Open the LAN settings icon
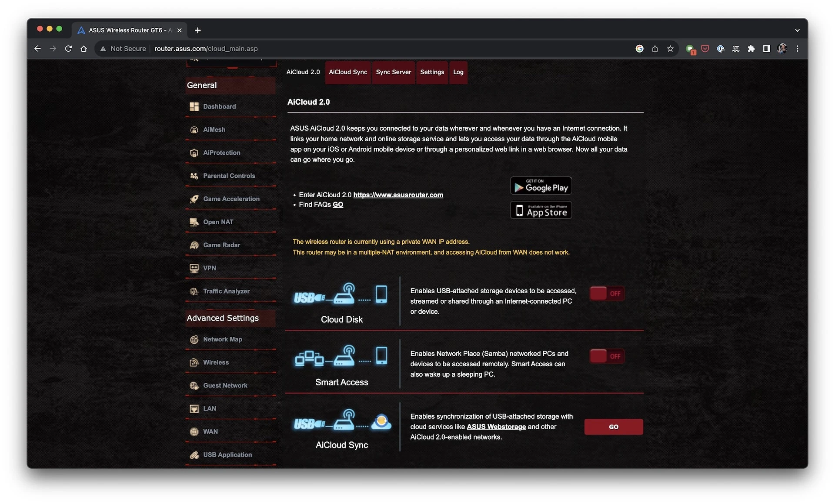This screenshot has width=835, height=504. tap(194, 408)
